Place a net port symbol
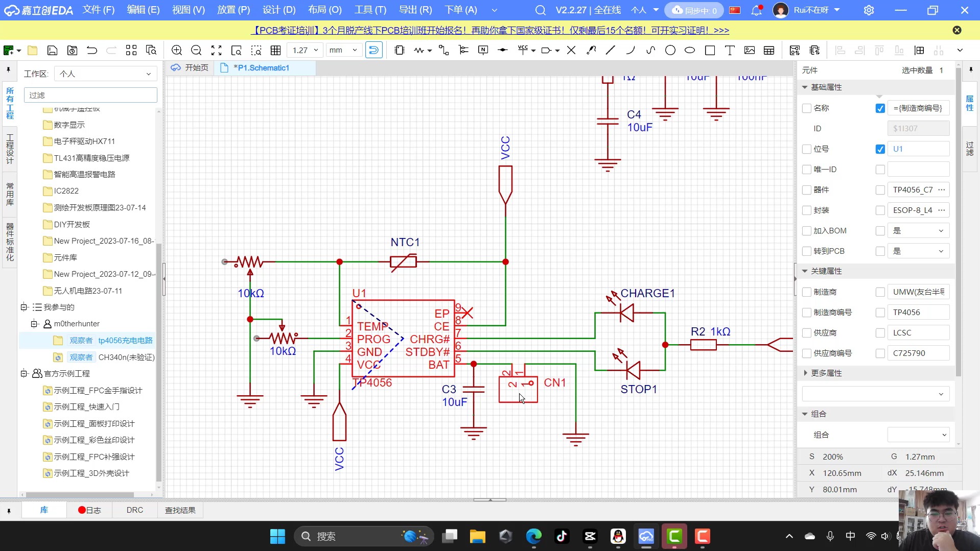This screenshot has height=551, width=980. (x=546, y=50)
